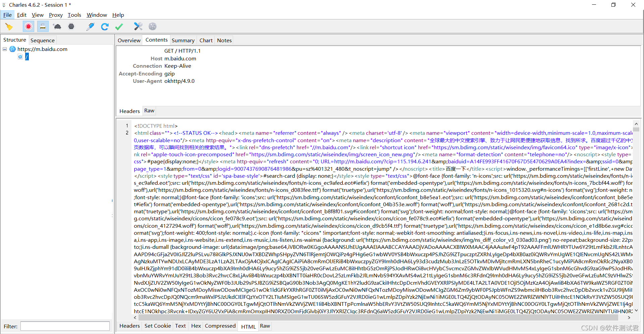Click the vertical scrollbar up arrow
This screenshot has width=644, height=334.
pos(636,124)
